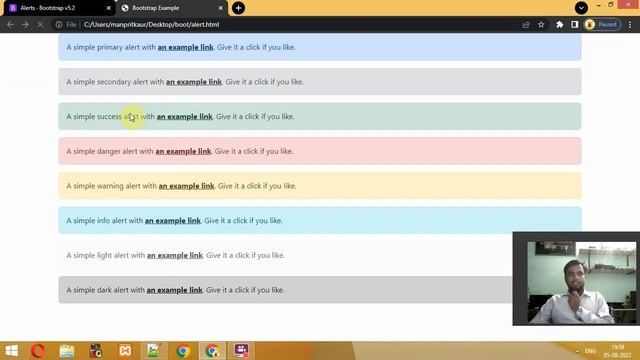Screen dimensions: 640x360
Task: Click the address bar URL alert.html
Action: click(151, 24)
